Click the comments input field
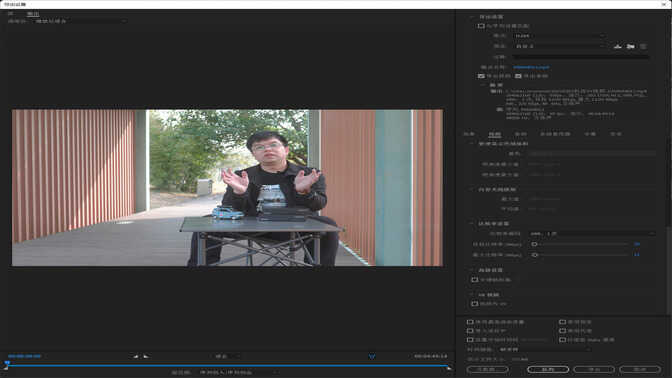 [x=581, y=57]
